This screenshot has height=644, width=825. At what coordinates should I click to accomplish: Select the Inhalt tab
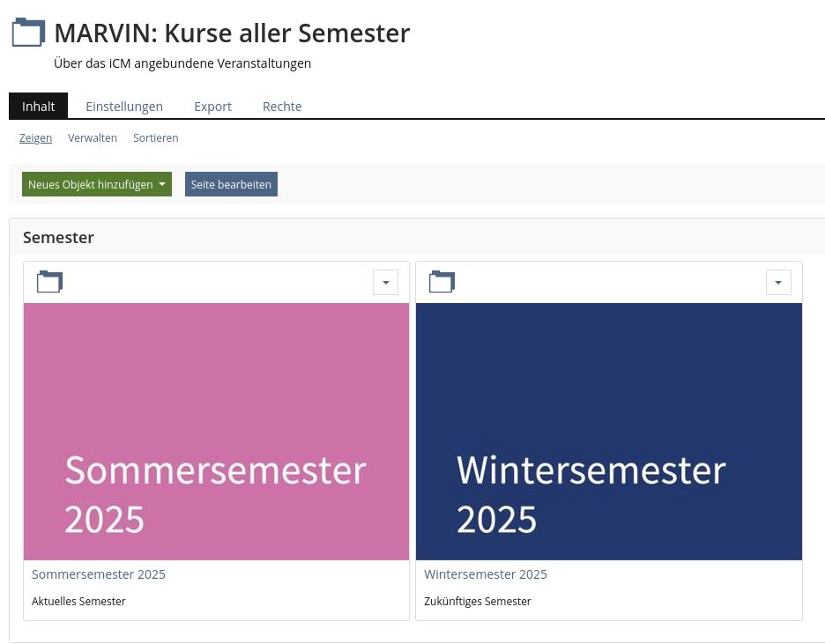(x=39, y=107)
